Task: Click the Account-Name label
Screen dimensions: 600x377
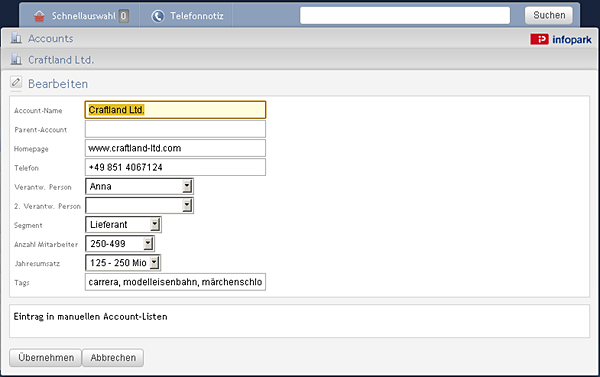Action: point(38,111)
